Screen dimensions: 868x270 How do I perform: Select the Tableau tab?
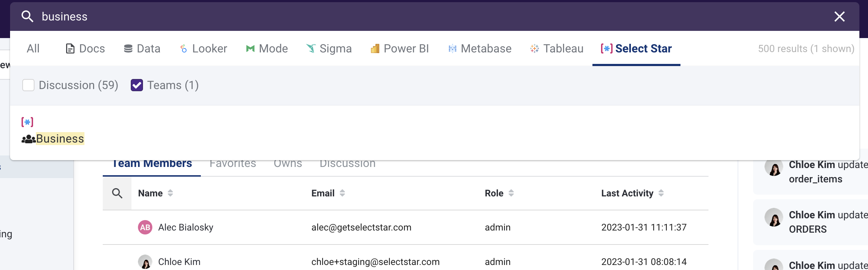pos(557,48)
